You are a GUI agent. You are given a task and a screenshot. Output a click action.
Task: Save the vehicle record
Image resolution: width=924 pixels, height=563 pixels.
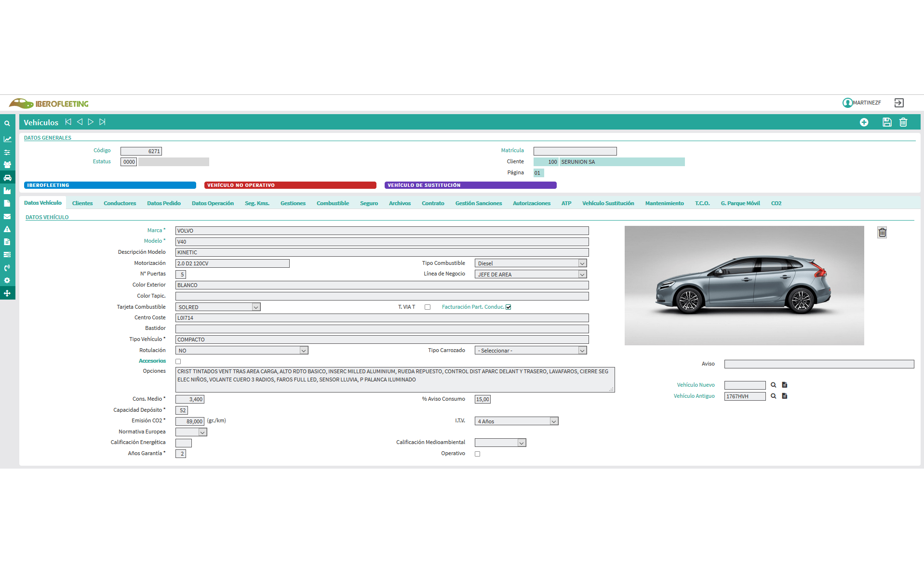point(887,122)
